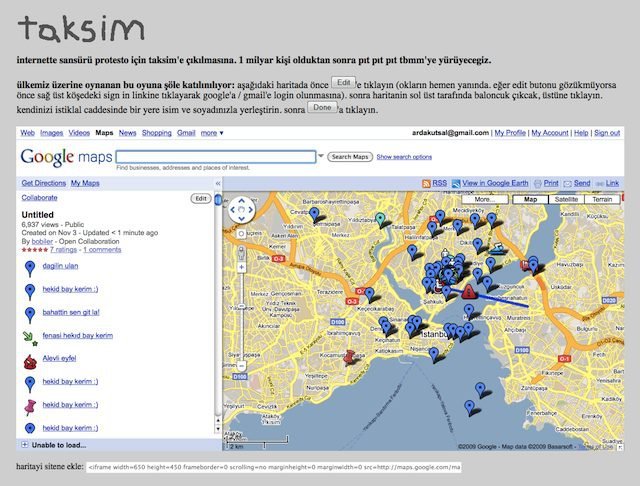Switch to Map view
This screenshot has width=640, height=486.
click(x=530, y=199)
